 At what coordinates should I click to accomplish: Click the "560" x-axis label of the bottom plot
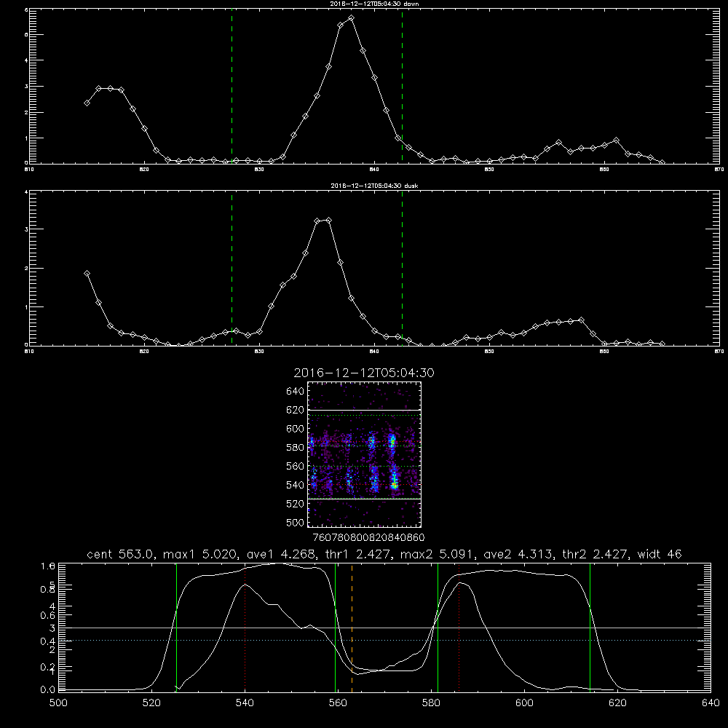click(x=338, y=703)
